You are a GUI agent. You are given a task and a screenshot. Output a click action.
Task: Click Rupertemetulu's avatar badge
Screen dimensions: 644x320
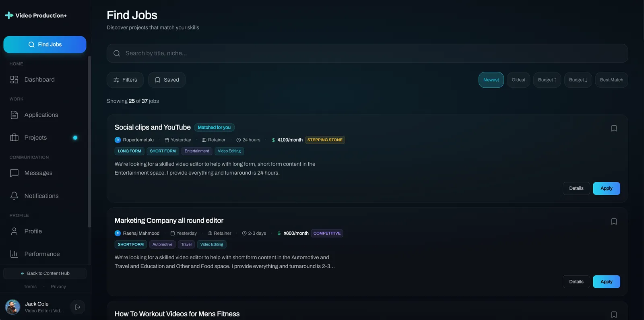(x=118, y=140)
